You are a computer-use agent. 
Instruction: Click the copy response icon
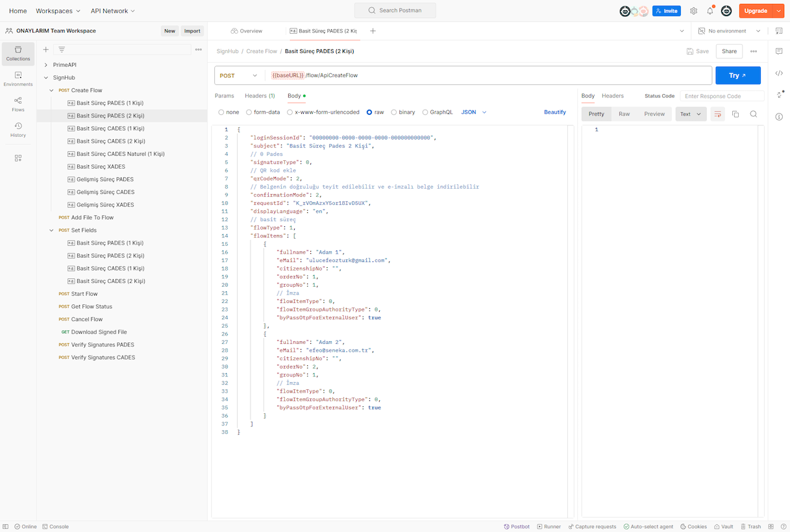click(735, 114)
